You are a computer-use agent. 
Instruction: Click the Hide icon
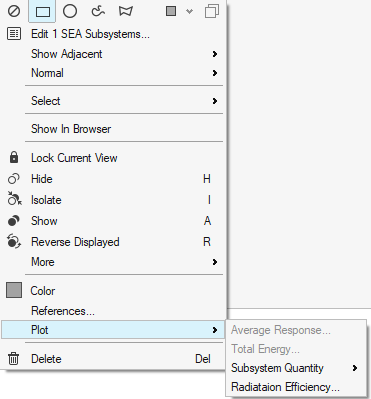[14, 179]
